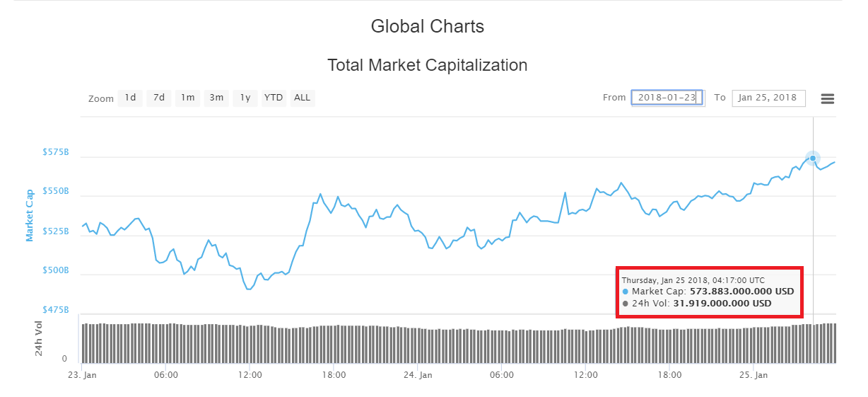Click the 24h Vol axis label

click(40, 338)
